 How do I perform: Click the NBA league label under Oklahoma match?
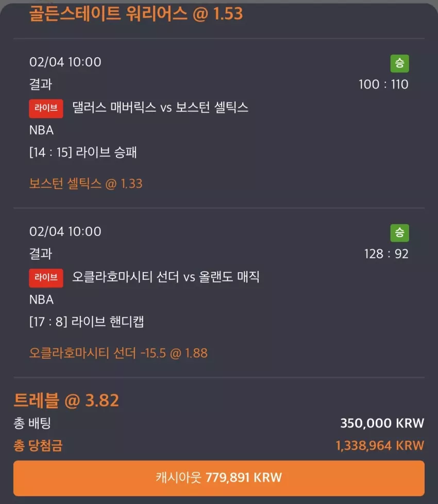coord(41,299)
